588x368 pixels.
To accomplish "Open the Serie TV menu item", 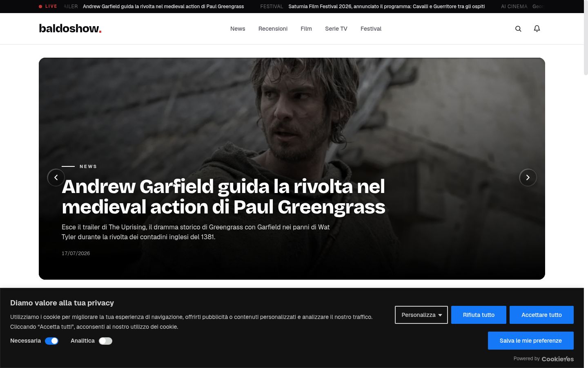I will (336, 29).
